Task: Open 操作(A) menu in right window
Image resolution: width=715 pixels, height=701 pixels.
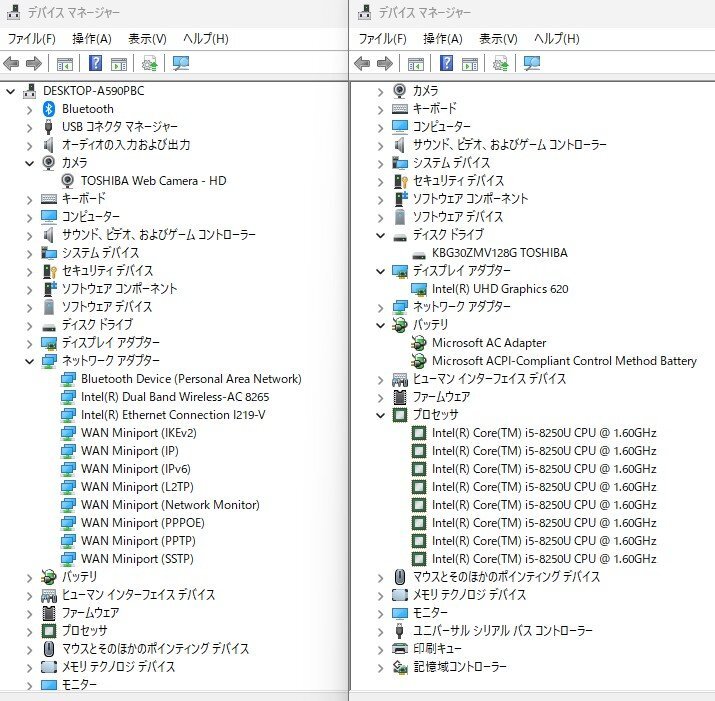Action: pyautogui.click(x=443, y=39)
